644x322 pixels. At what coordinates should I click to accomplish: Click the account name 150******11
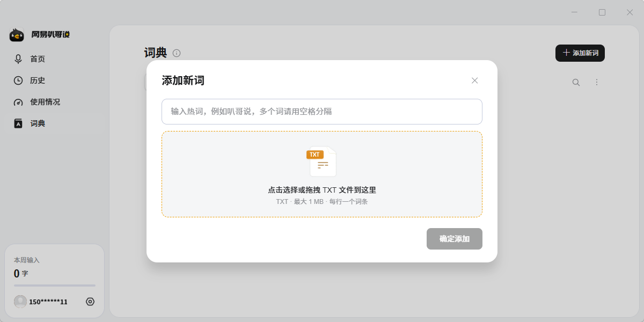[x=48, y=302]
